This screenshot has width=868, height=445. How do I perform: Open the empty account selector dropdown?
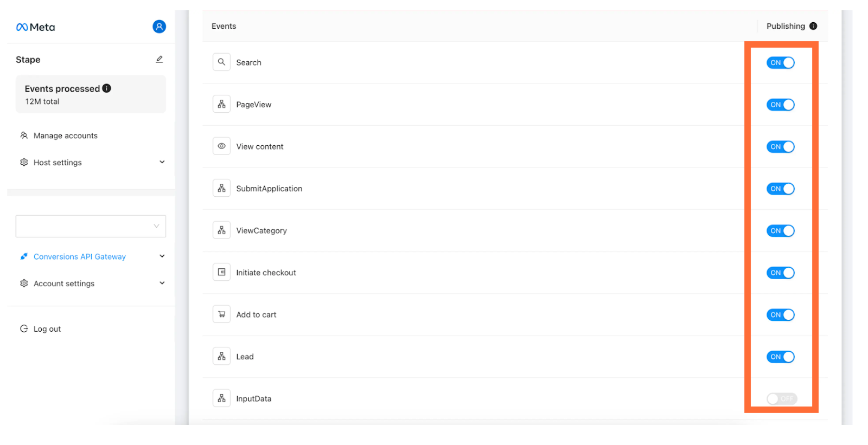(91, 226)
